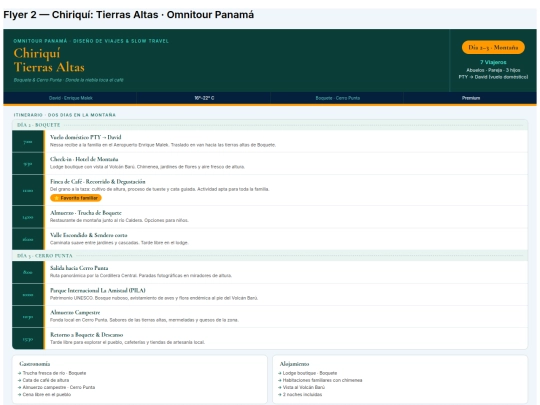Click 'Salida hacia Cerro Punta' entry title
Image resolution: width=540 pixels, height=405 pixels.
[79, 268]
